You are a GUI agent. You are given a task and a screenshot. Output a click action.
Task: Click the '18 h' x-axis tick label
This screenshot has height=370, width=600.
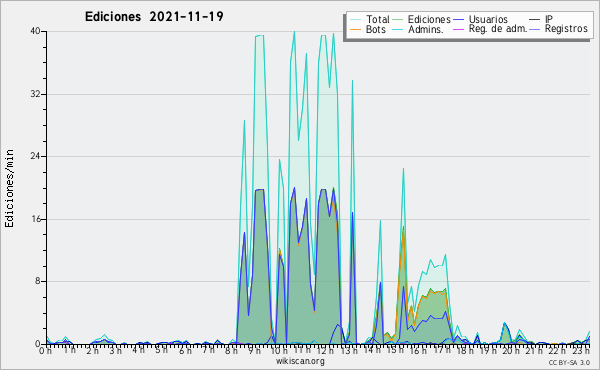pyautogui.click(x=465, y=350)
